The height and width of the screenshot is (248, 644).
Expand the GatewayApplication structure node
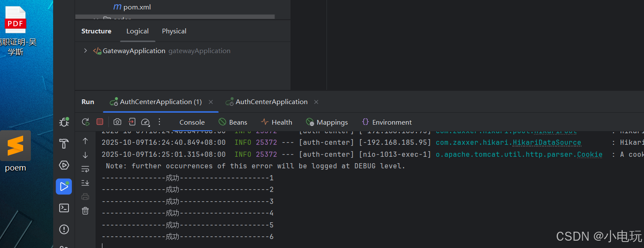pos(85,51)
